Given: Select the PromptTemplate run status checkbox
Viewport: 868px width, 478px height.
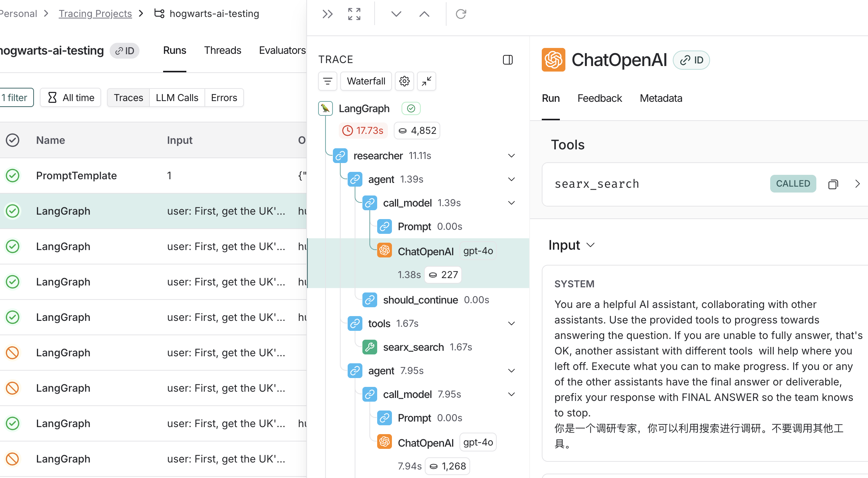Looking at the screenshot, I should pos(13,176).
